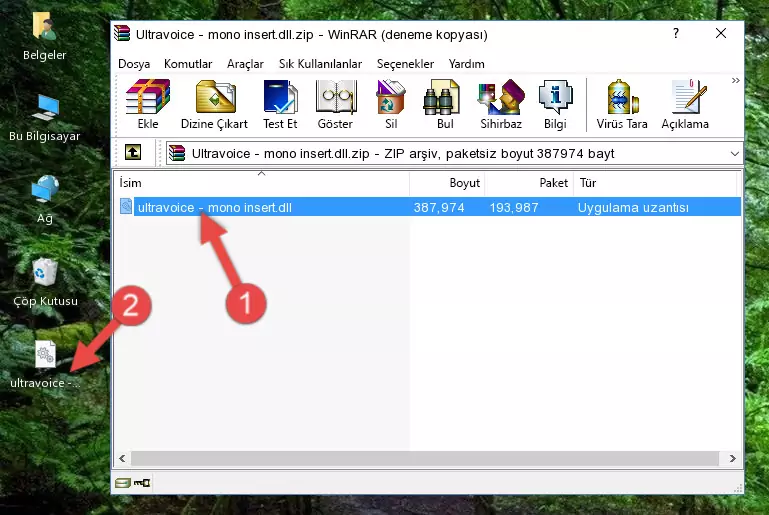Sort by the Boyut column header
Viewport: 769px width, 515px height.
(447, 183)
